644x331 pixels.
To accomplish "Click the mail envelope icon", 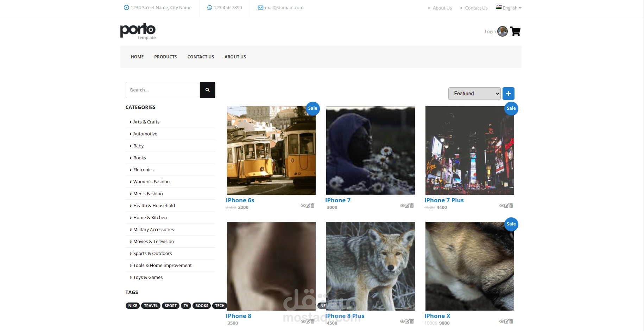I will click(260, 7).
